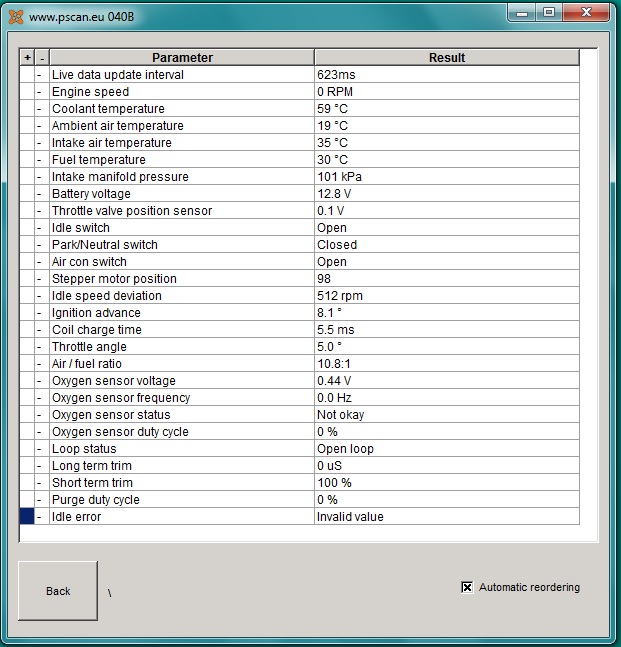
Task: Select the Short term trim parameter
Action: point(182,483)
